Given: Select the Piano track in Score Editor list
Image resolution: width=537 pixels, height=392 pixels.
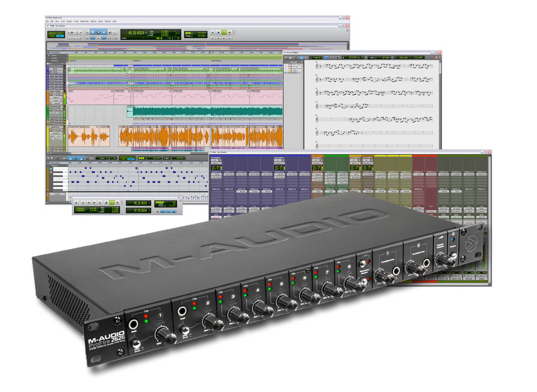Looking at the screenshot, I should (295, 72).
